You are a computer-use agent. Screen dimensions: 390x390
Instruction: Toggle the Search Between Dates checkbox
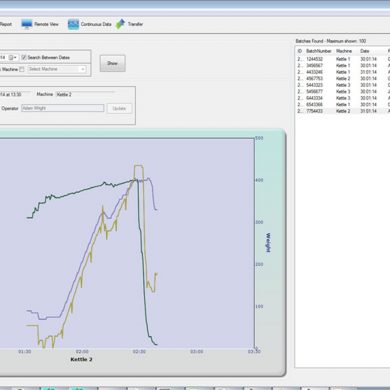click(x=24, y=57)
